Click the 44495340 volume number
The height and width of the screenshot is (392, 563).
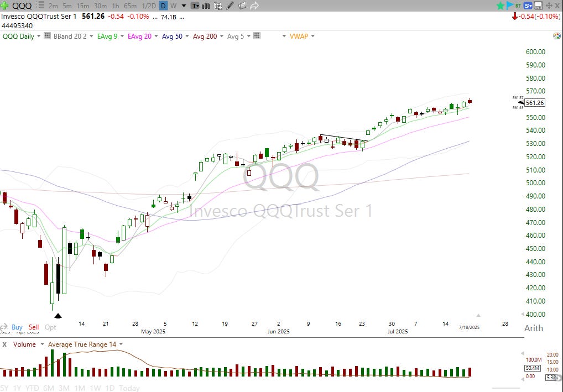17,26
